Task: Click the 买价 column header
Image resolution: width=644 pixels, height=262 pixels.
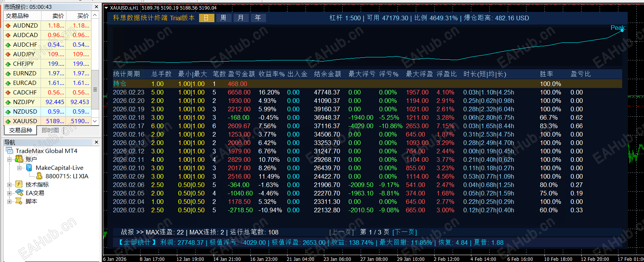Action: point(79,16)
